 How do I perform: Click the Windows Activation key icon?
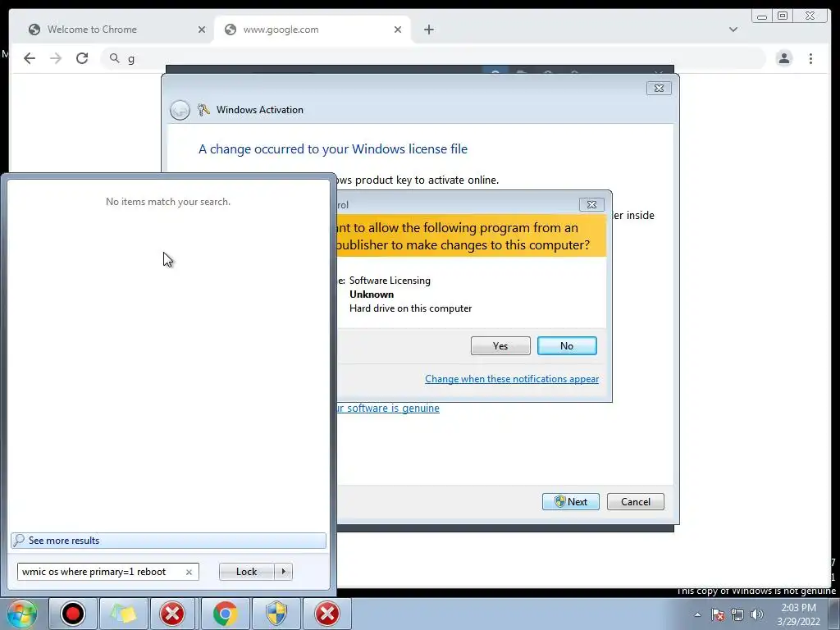[x=203, y=110]
